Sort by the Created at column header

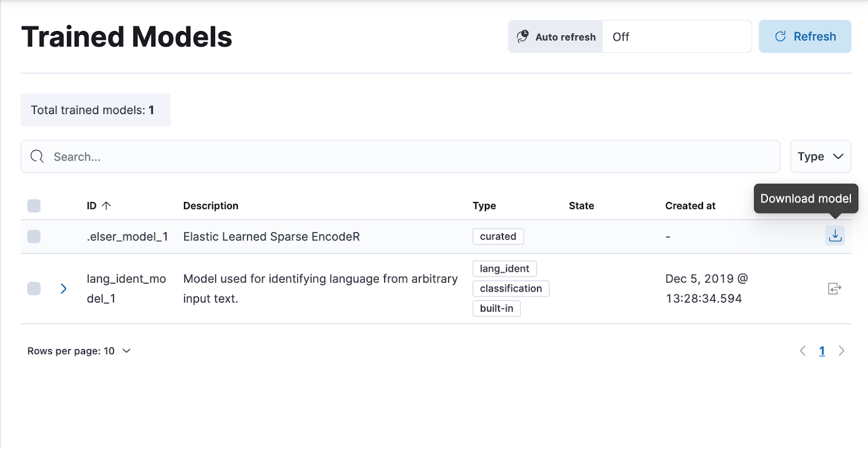[x=690, y=206]
